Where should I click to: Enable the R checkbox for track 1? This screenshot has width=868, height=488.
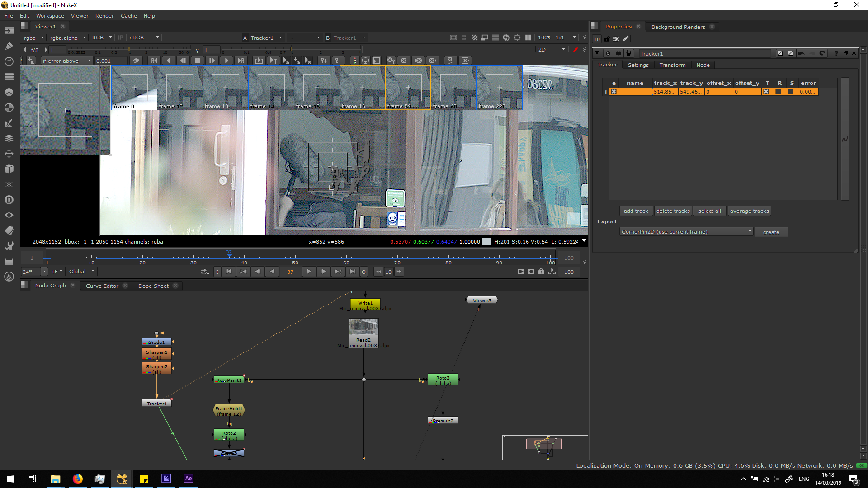778,92
